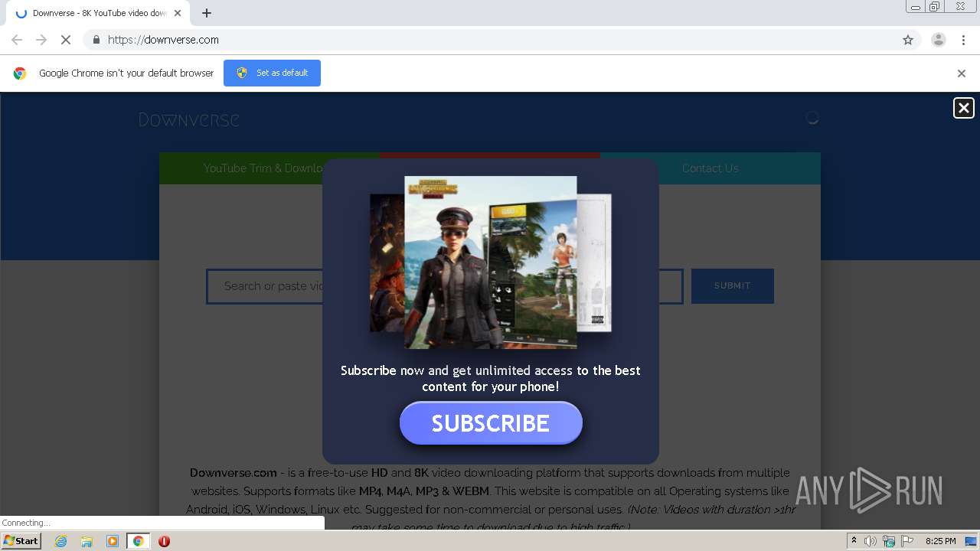Click the Google Chrome infobar logo

20,73
